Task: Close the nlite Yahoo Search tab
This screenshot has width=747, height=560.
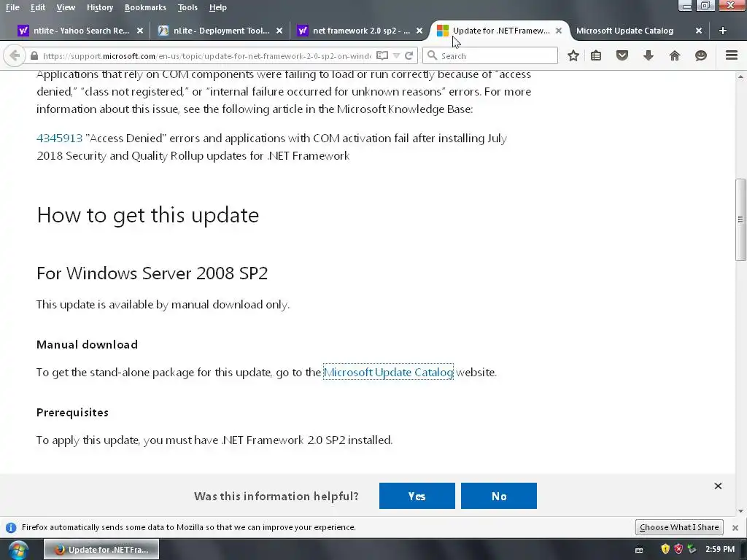Action: [139, 31]
